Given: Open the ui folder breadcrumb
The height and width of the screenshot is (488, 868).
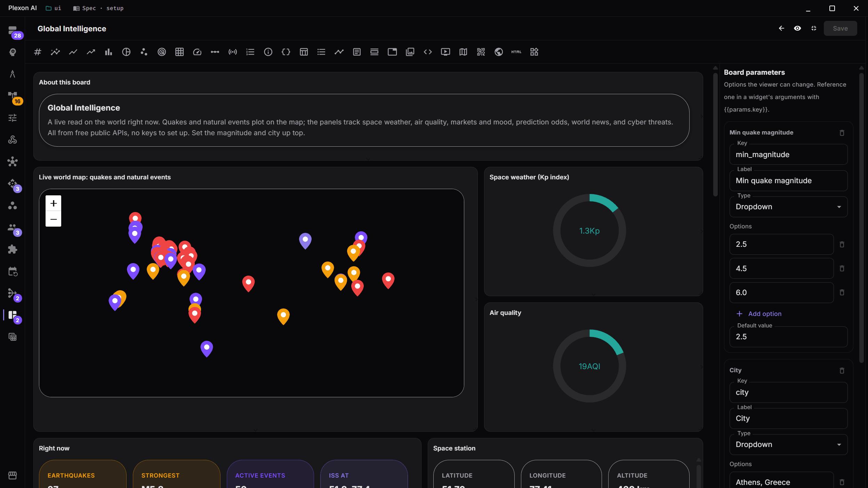Looking at the screenshot, I should pyautogui.click(x=54, y=8).
